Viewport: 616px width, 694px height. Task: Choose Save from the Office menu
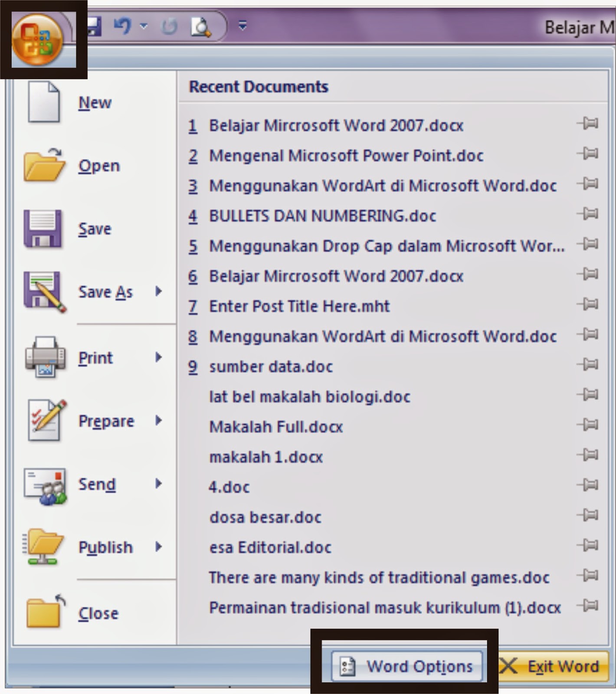95,229
